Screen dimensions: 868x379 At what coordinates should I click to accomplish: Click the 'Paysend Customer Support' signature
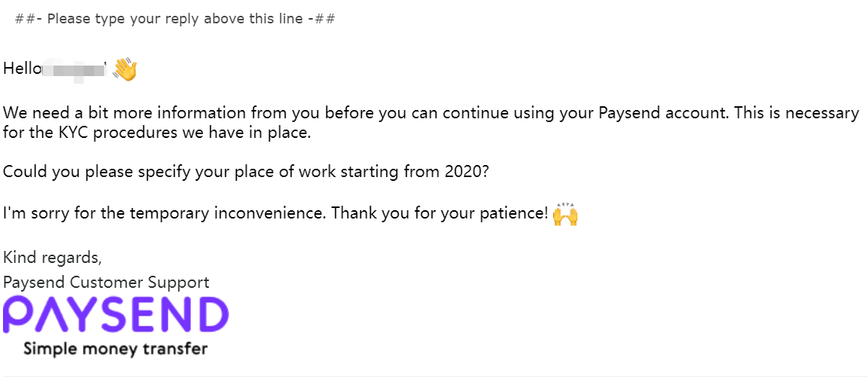(106, 283)
